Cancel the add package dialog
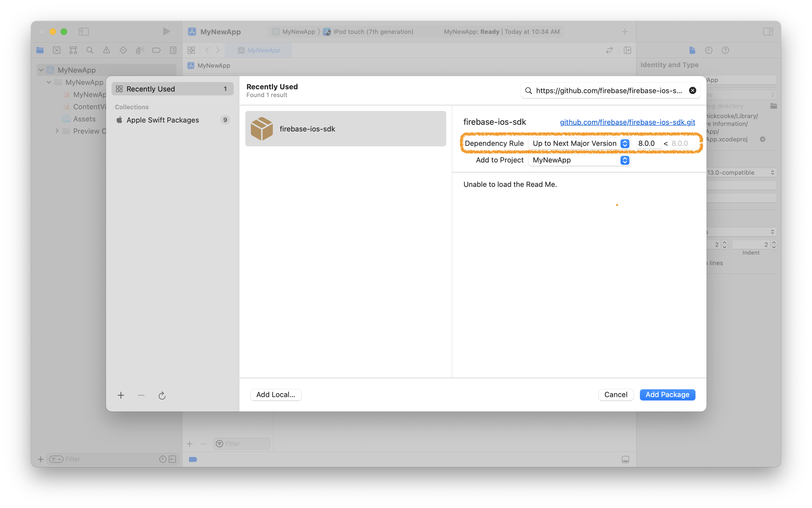 [616, 394]
